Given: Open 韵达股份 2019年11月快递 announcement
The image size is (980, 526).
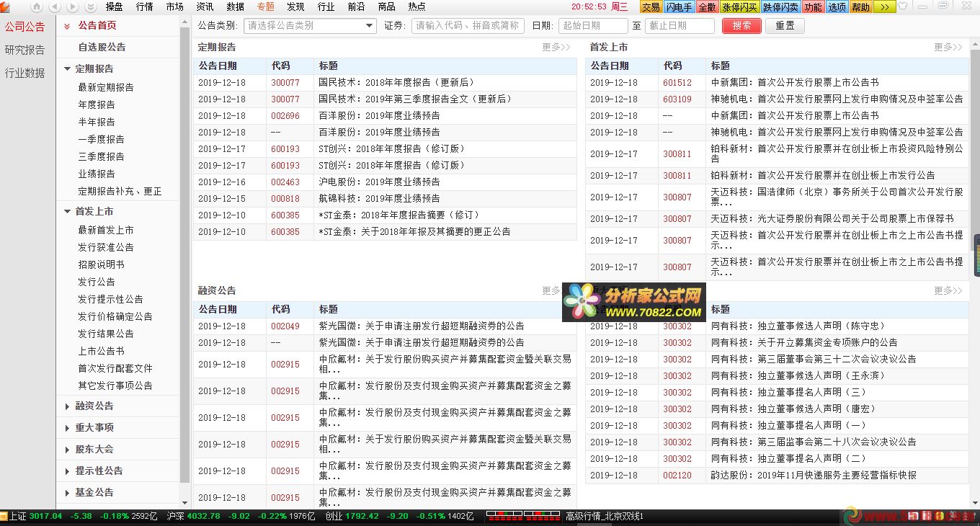Looking at the screenshot, I should 814,476.
